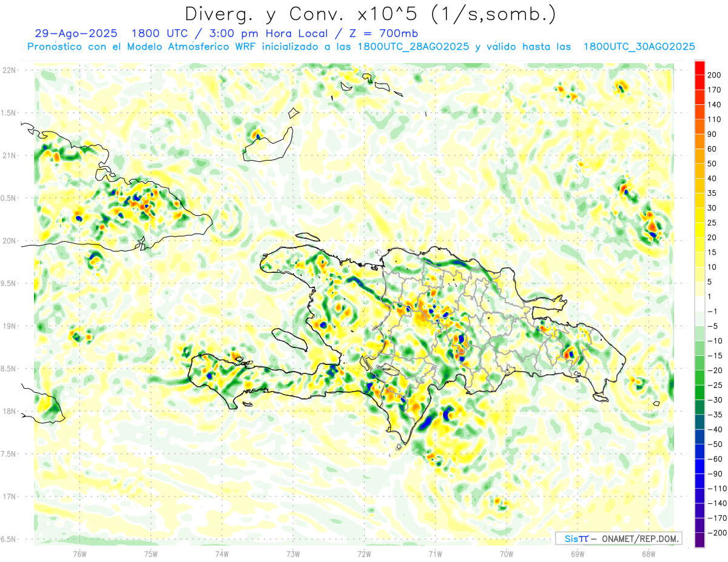The width and height of the screenshot is (728, 562).
Task: Click the '75W' longitude label
Action: point(150,554)
